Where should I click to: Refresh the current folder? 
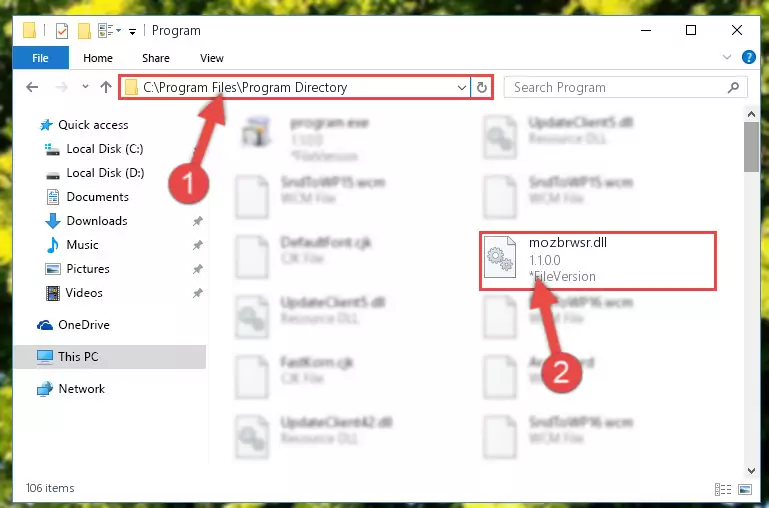click(x=482, y=87)
